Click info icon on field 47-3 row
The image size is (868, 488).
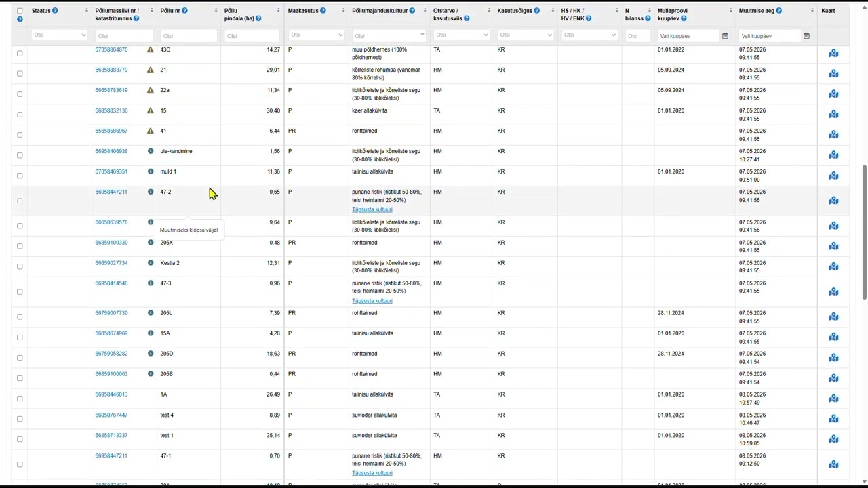pyautogui.click(x=151, y=283)
